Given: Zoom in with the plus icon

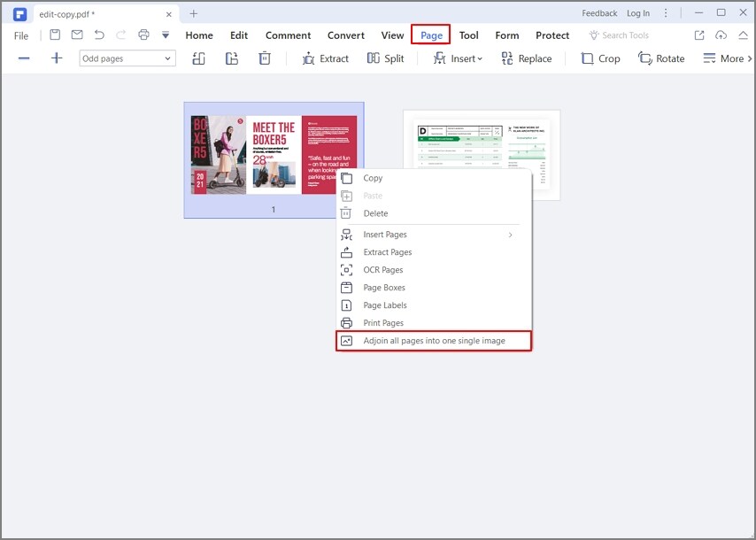Looking at the screenshot, I should [x=57, y=58].
